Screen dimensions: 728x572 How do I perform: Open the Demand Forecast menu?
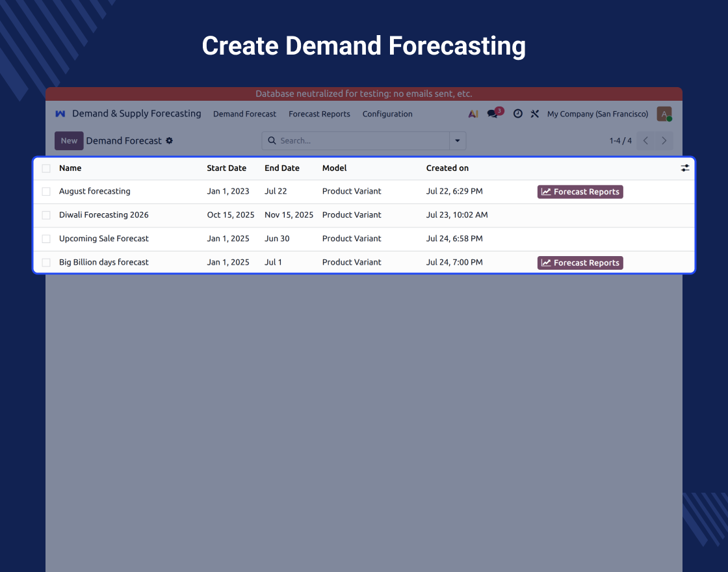[244, 114]
